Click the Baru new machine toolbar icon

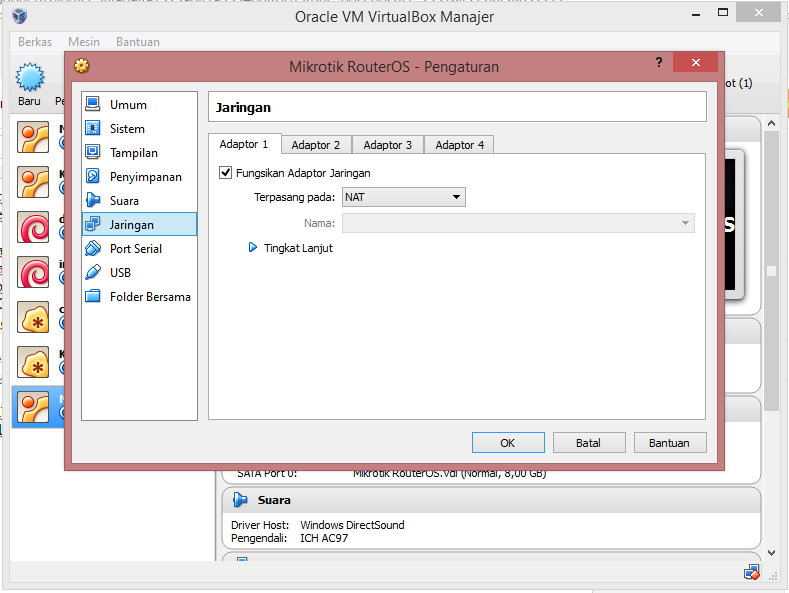30,78
